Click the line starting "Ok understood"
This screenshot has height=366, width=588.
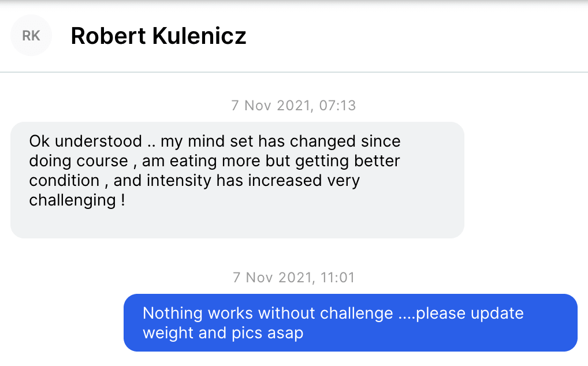tap(215, 141)
